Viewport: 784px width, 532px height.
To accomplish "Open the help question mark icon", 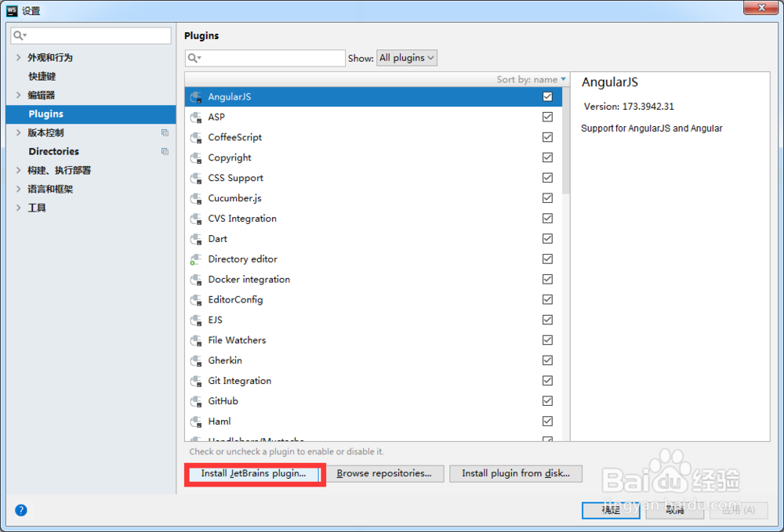I will click(x=21, y=510).
